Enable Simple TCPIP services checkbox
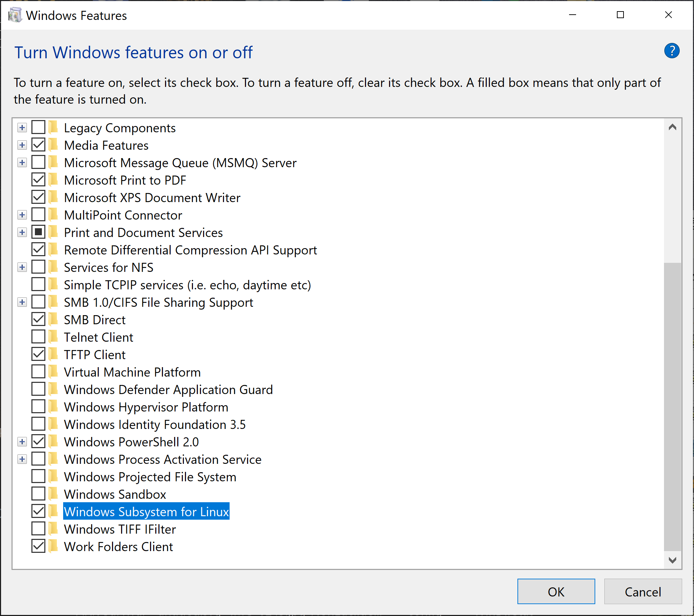This screenshot has width=694, height=616. (x=38, y=284)
